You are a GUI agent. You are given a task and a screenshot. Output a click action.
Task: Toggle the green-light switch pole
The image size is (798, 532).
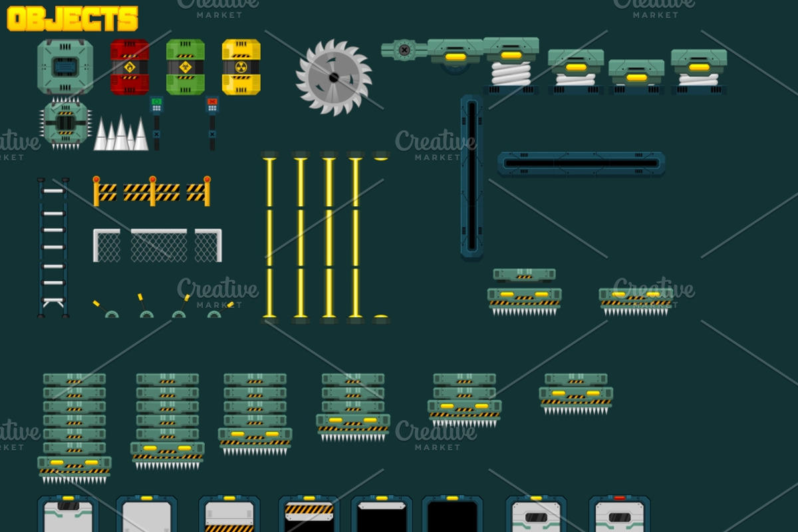[156, 123]
